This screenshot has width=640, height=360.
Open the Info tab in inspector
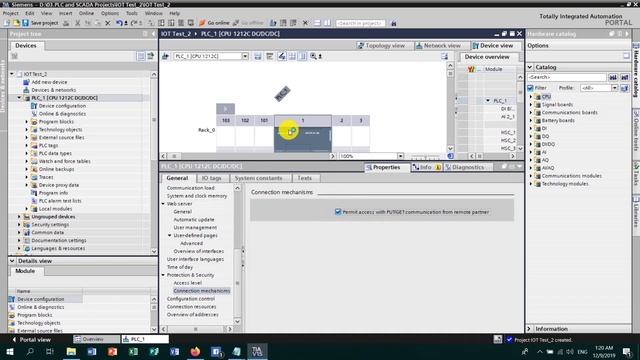tap(426, 167)
